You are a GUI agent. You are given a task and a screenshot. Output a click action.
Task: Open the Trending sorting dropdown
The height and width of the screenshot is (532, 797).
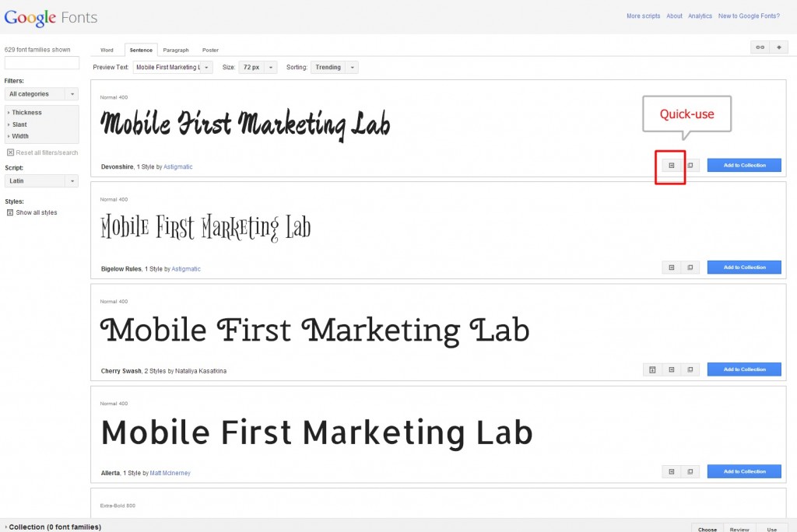[334, 67]
